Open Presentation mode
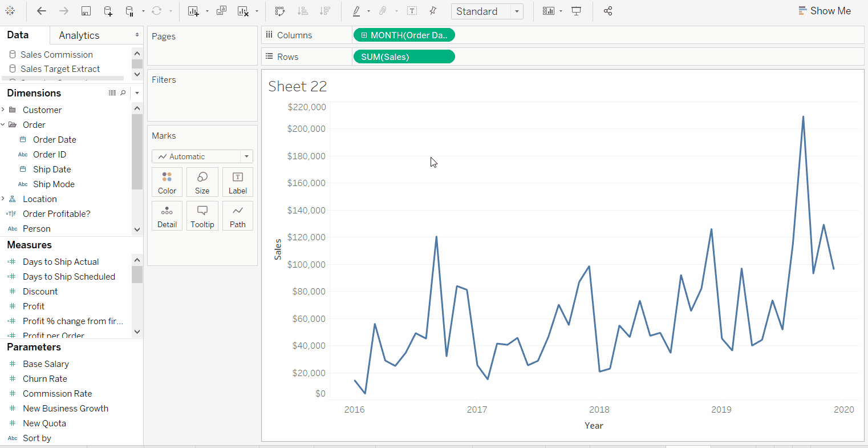Image resolution: width=868 pixels, height=448 pixels. point(577,11)
